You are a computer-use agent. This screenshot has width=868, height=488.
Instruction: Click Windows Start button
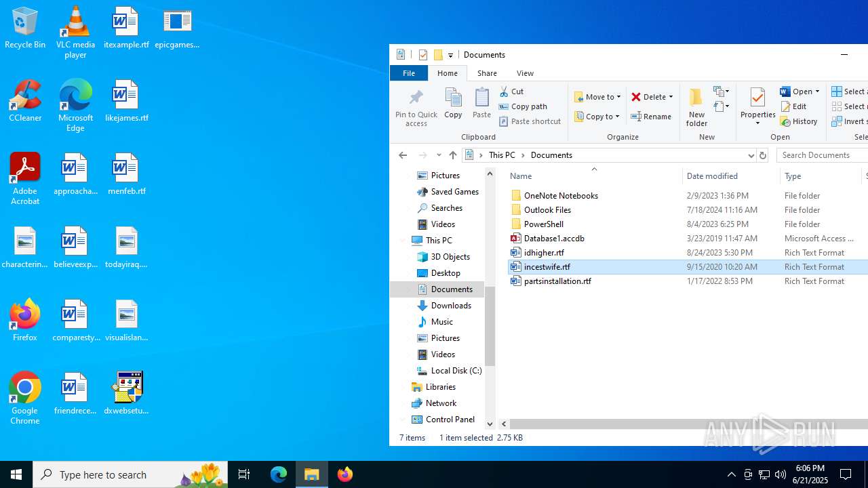coord(16,474)
